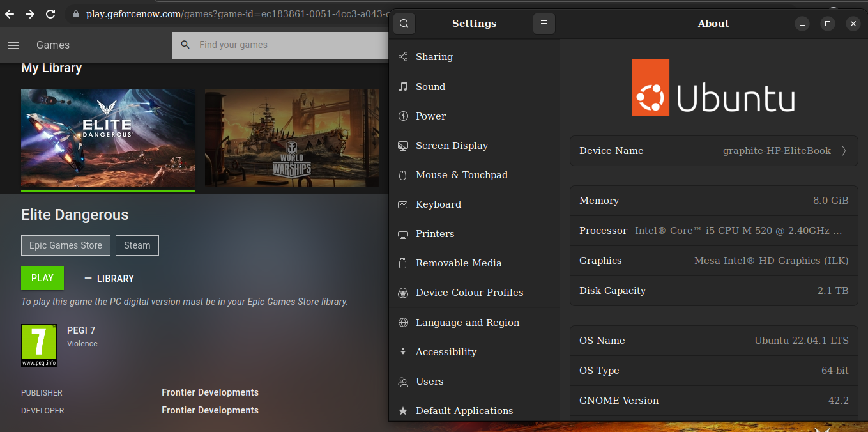
Task: Click the Printers icon in sidebar
Action: click(403, 234)
